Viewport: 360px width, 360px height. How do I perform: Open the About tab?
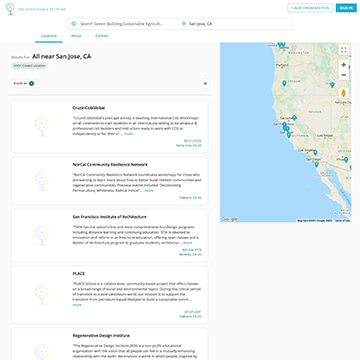[76, 36]
